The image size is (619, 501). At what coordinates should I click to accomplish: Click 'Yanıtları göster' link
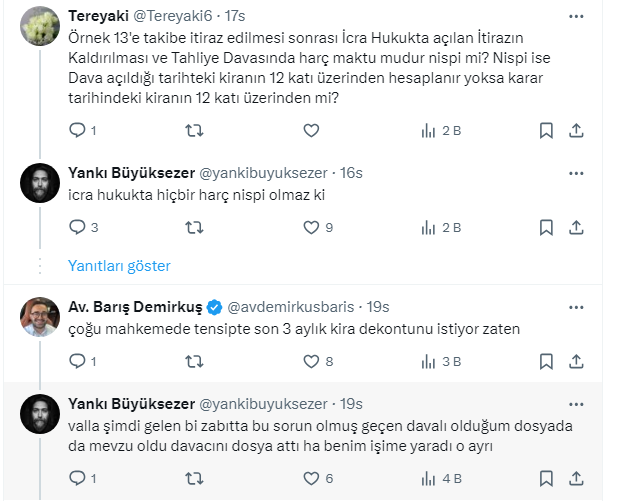119,266
